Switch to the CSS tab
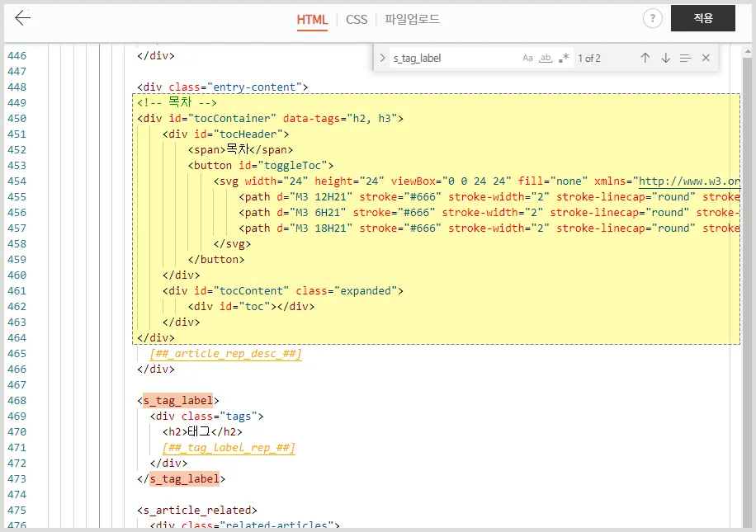This screenshot has height=532, width=756. tap(357, 19)
